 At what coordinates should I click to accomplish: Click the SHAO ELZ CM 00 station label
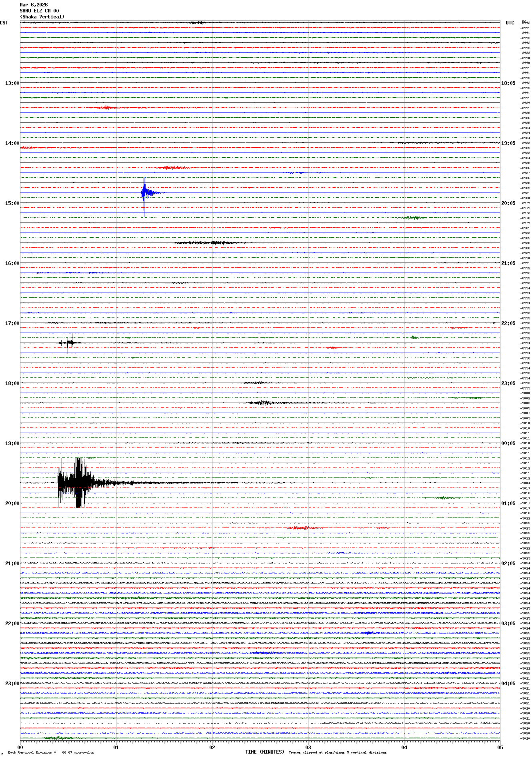pos(39,11)
